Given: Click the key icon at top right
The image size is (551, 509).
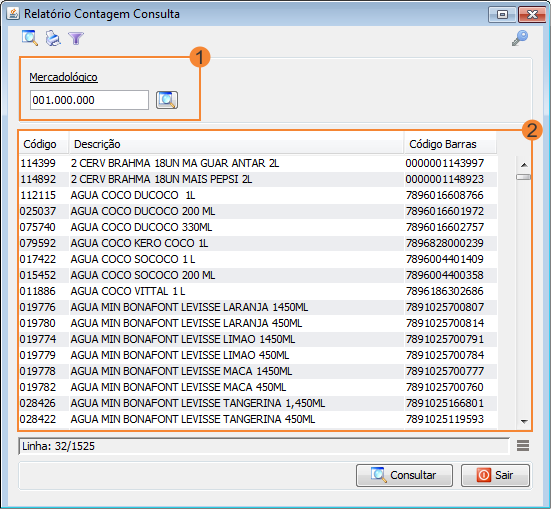Looking at the screenshot, I should (x=520, y=38).
